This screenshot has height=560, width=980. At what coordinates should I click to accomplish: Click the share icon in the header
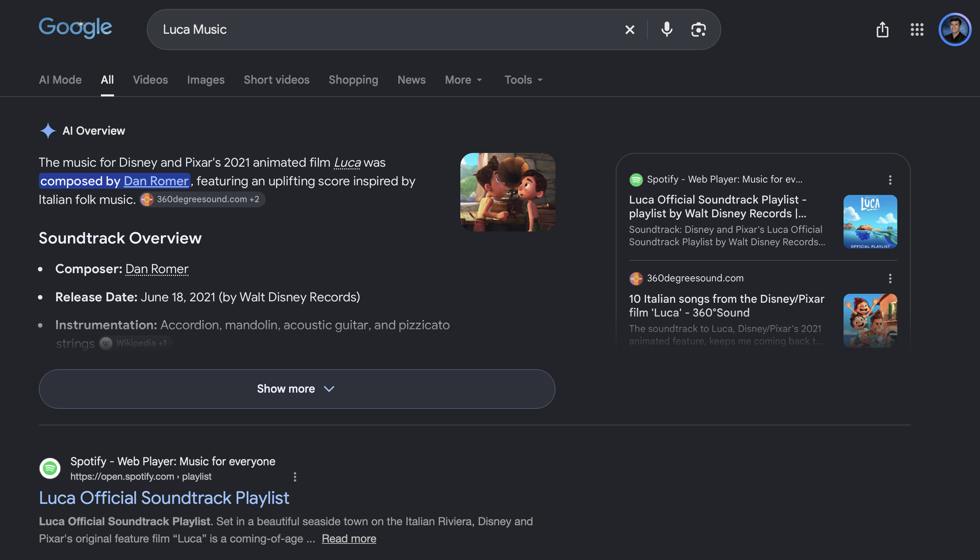click(x=882, y=30)
